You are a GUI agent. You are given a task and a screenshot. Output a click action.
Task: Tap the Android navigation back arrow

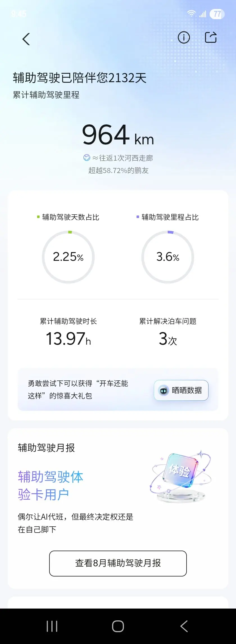coord(184,626)
